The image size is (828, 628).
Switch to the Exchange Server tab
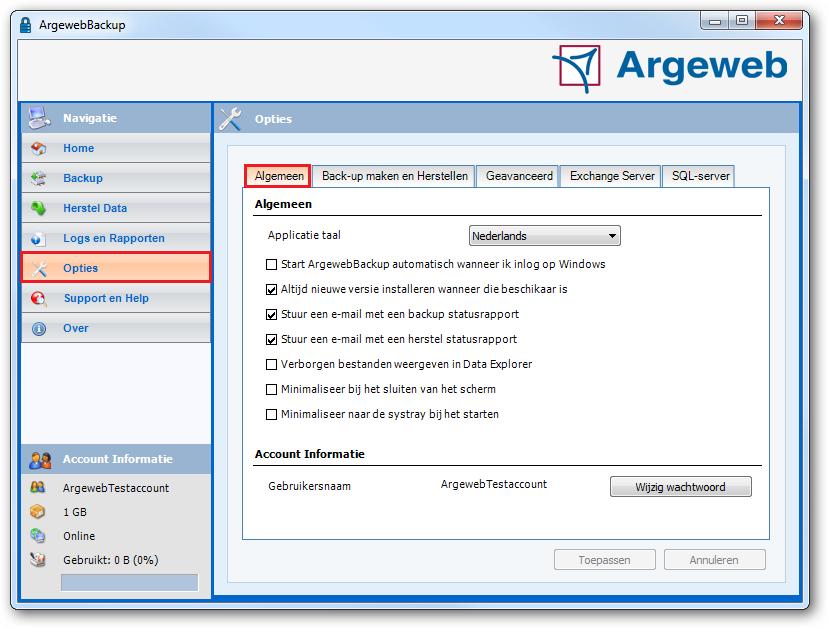(611, 176)
